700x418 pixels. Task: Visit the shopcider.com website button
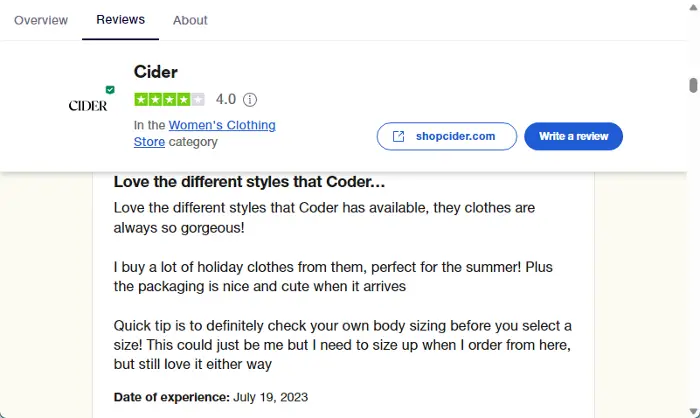coord(447,136)
